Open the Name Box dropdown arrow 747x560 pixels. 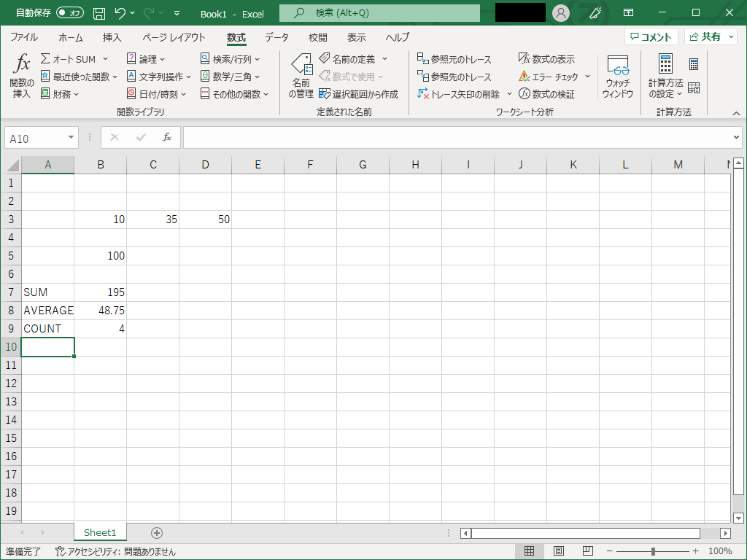pos(71,138)
